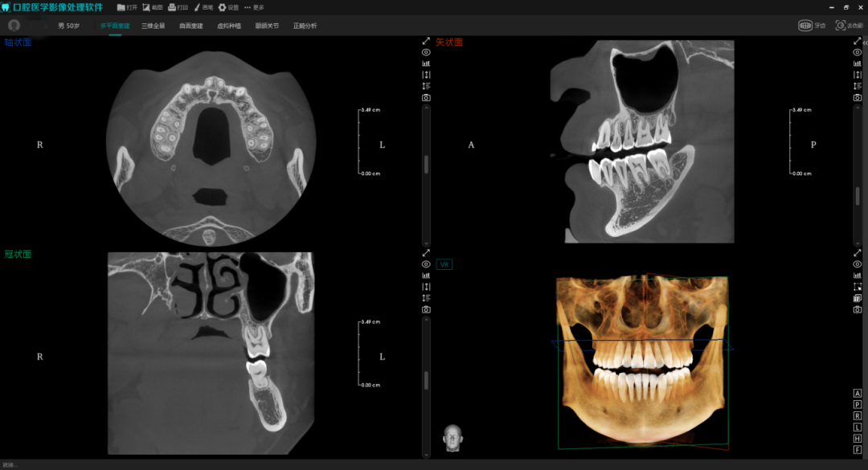Click the coronal view slice slider handle
This screenshot has height=470, width=868.
click(426, 380)
